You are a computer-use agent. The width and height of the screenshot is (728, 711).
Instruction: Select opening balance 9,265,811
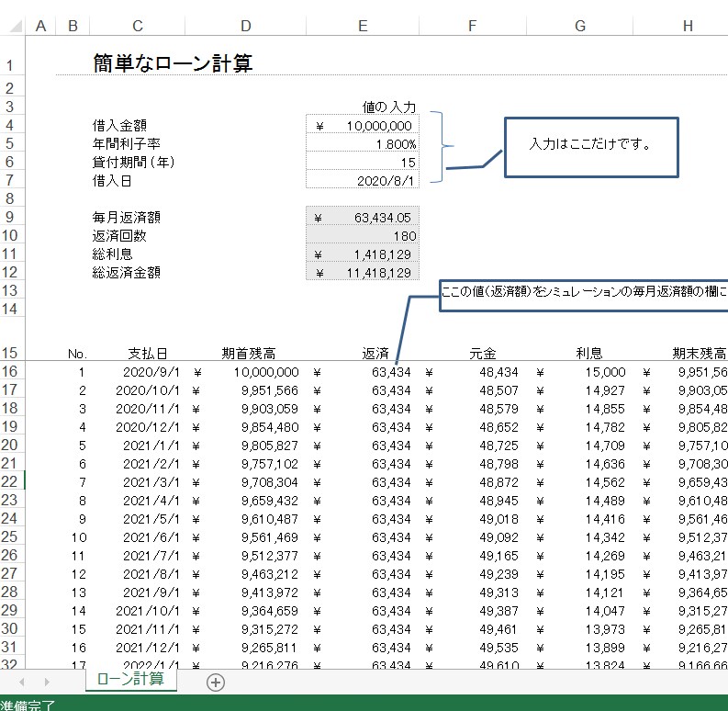pyautogui.click(x=270, y=648)
